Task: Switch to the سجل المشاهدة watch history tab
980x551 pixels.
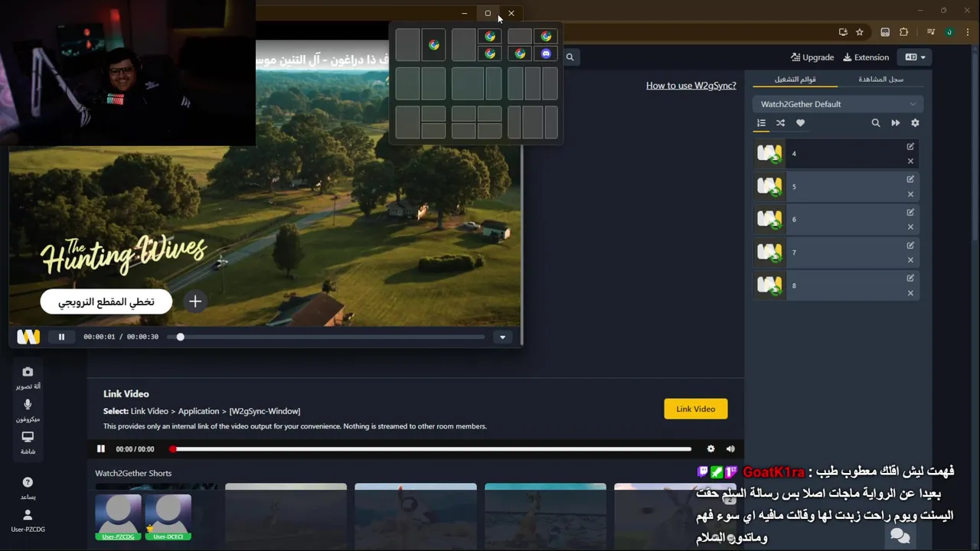Action: pos(880,80)
